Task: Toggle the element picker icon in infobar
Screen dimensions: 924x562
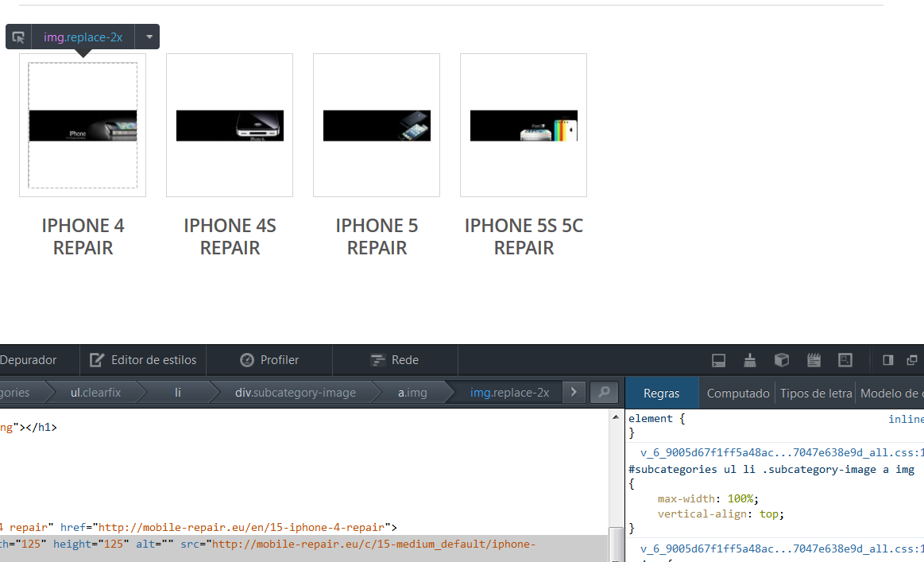Action: tap(18, 37)
